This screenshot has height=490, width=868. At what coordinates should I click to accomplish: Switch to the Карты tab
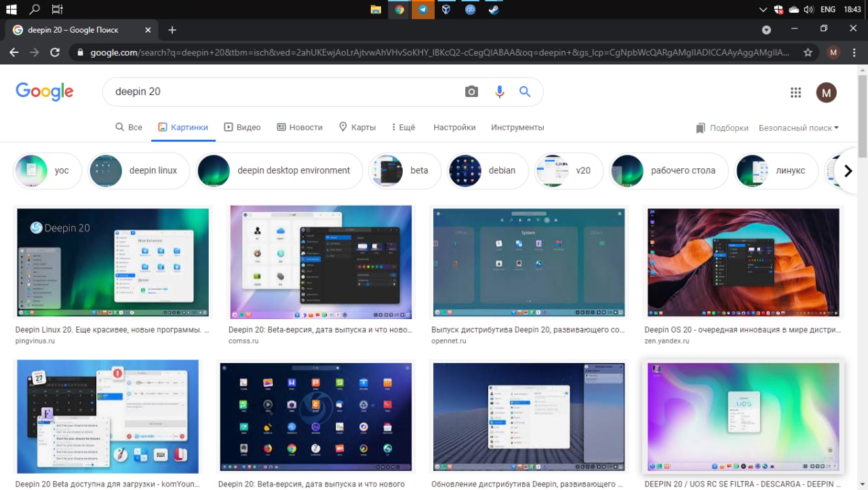tap(357, 127)
